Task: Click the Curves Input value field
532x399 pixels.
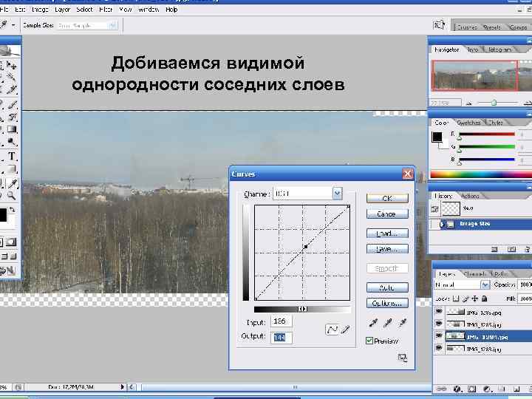Action: pos(282,321)
